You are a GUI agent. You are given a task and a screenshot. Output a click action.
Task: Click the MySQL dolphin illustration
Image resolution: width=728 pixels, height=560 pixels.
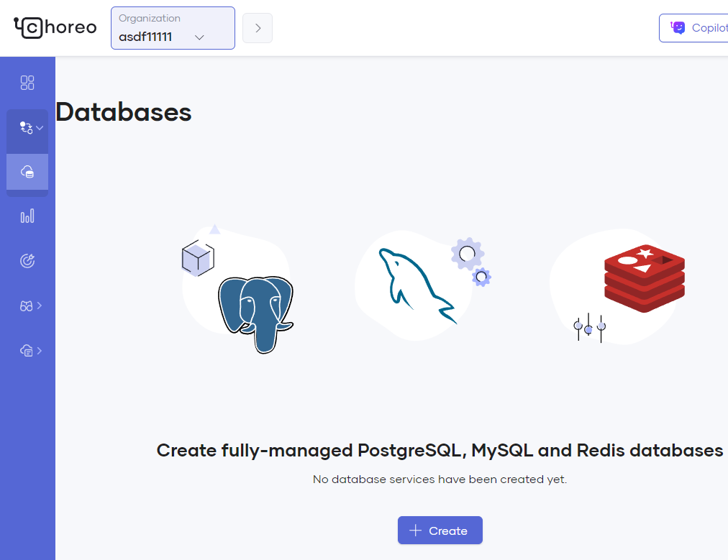click(x=417, y=286)
